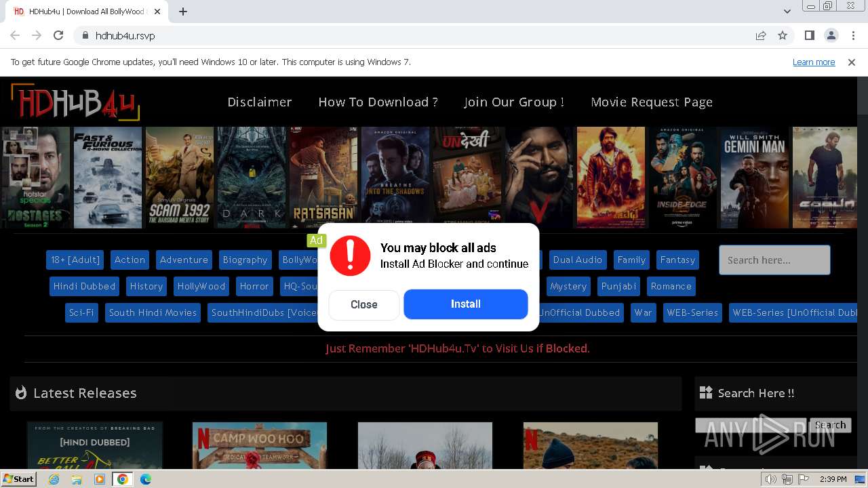The image size is (868, 488).
Task: Open the Learn more link
Action: pyautogui.click(x=814, y=62)
